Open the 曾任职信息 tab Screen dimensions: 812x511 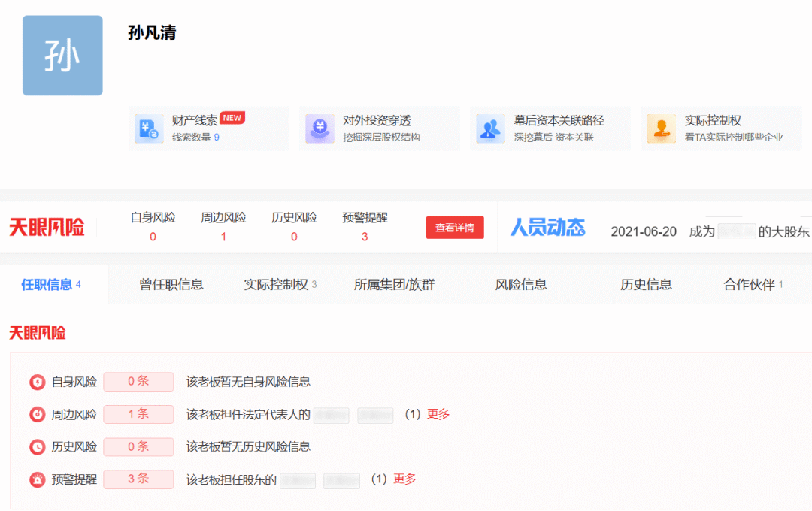(171, 284)
